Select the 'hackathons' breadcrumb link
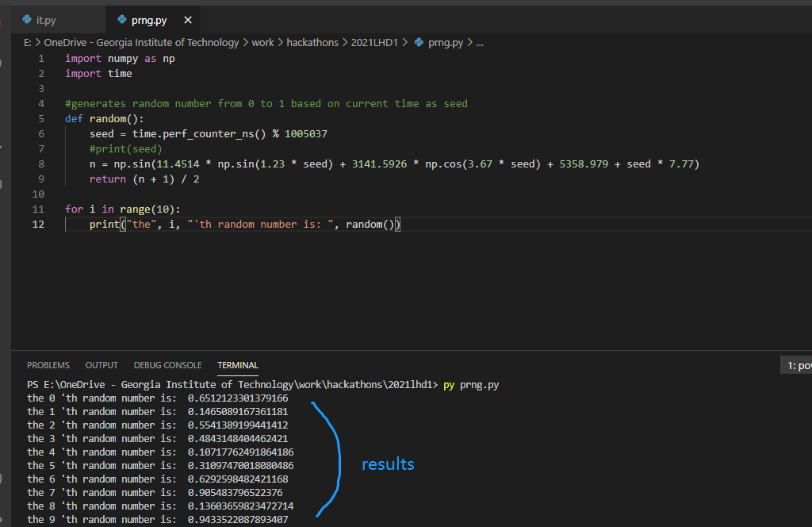The image size is (812, 527). 312,42
